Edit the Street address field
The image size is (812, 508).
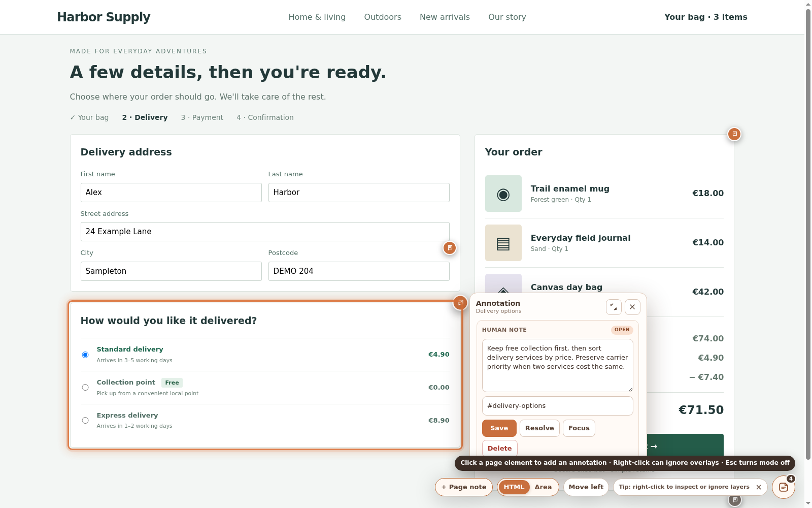coord(265,232)
